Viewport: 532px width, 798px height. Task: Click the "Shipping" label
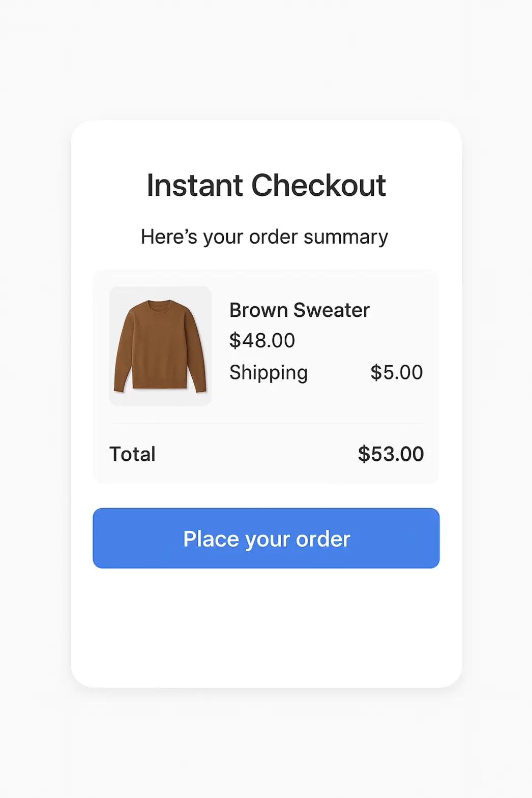tap(269, 373)
